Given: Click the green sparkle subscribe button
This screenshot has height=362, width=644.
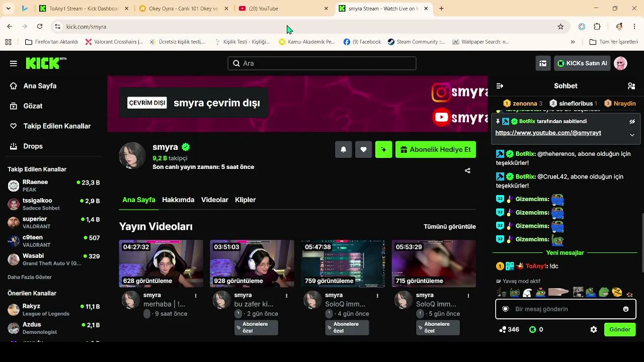Looking at the screenshot, I should tap(384, 149).
